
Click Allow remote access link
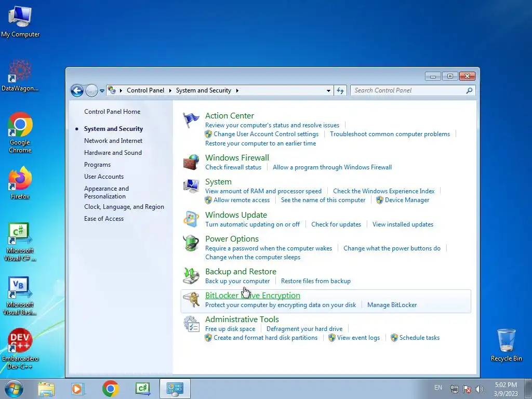point(241,200)
